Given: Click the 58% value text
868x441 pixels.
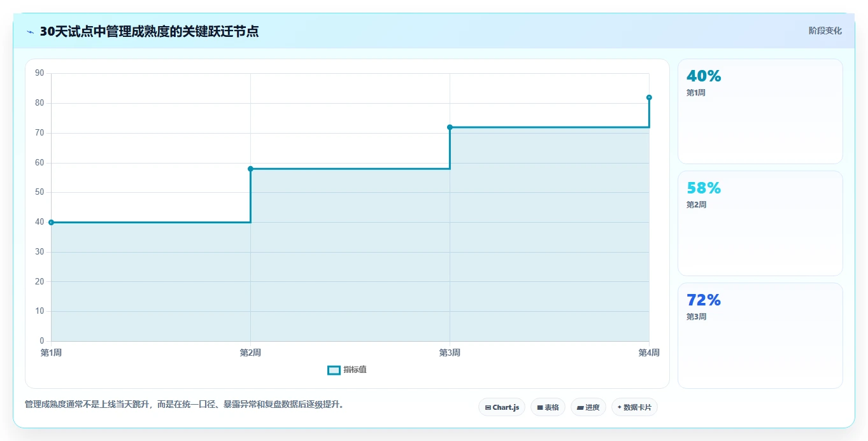Looking at the screenshot, I should click(704, 188).
